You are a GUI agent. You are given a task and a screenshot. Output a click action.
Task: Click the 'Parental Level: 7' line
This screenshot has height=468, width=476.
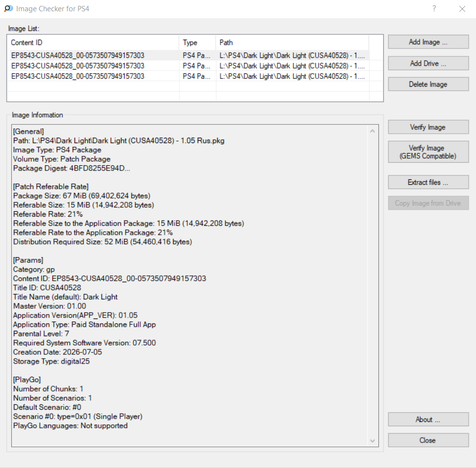(41, 334)
